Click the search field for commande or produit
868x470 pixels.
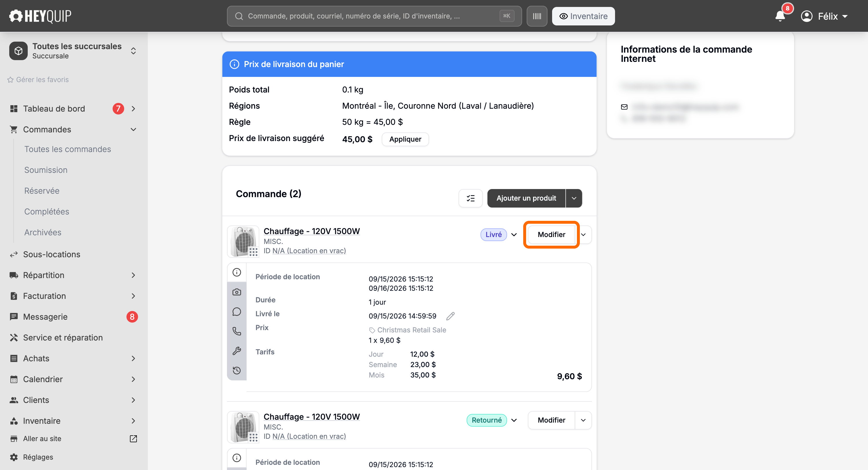[x=374, y=16]
